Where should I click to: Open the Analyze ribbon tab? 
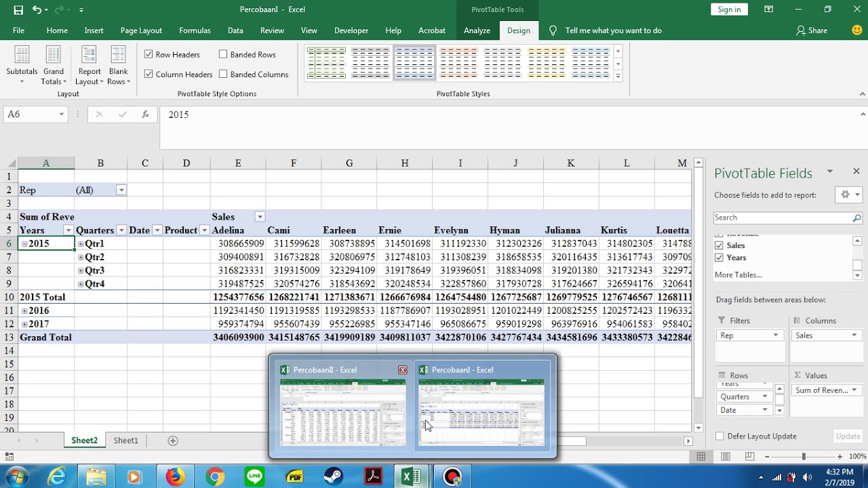point(477,30)
